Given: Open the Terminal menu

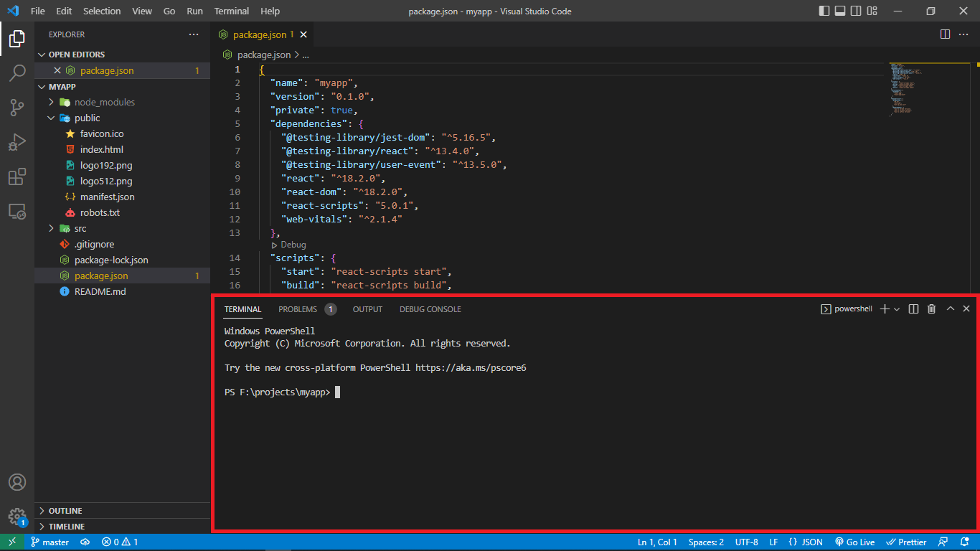Looking at the screenshot, I should 232,11.
